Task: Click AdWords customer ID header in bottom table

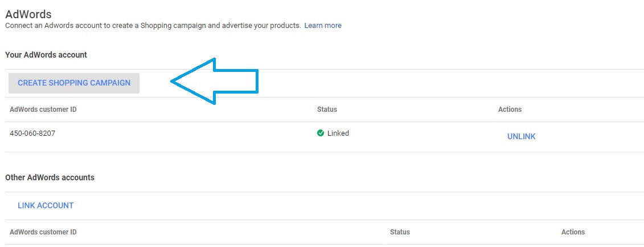Action: tap(43, 232)
